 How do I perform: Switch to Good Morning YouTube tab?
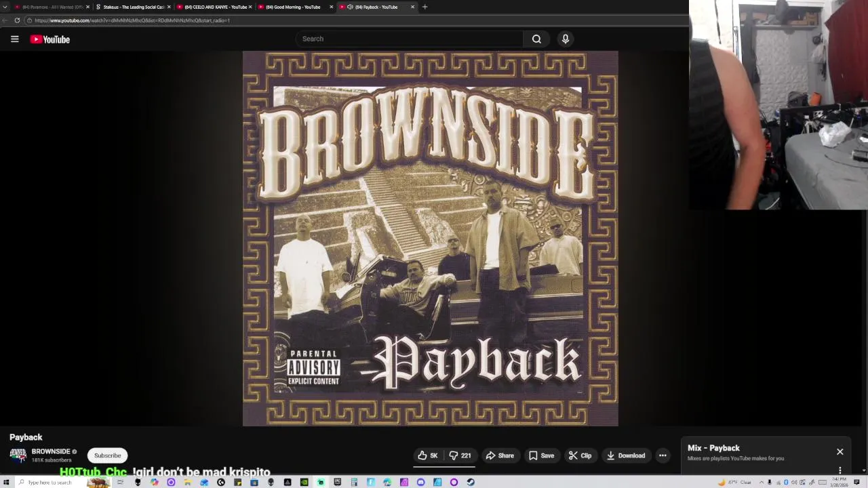coord(296,7)
